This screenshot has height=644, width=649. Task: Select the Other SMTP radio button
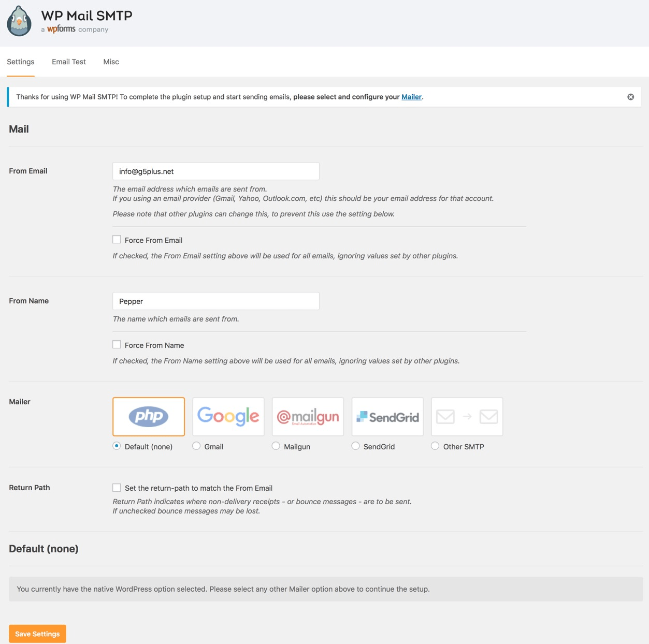(x=435, y=446)
